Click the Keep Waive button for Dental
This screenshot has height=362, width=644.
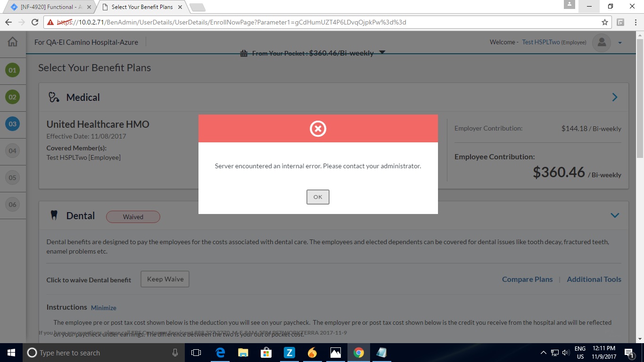pos(165,279)
